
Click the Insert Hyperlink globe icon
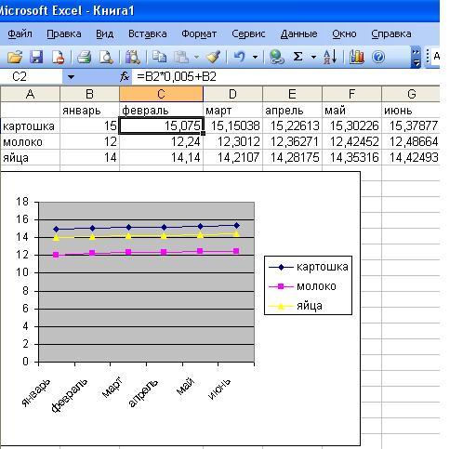click(x=276, y=57)
